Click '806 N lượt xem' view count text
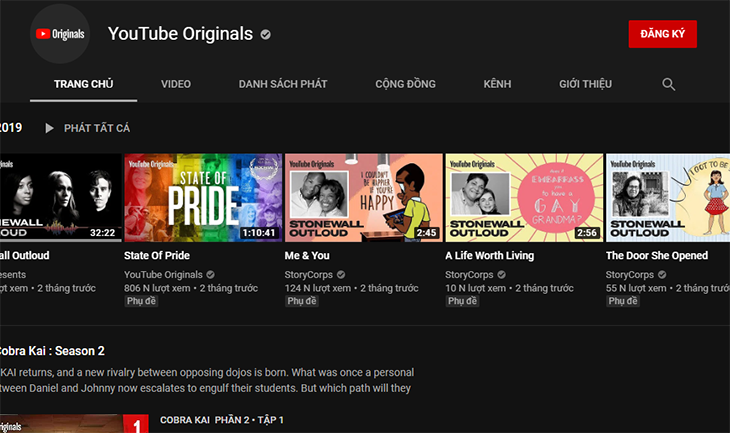Image resolution: width=730 pixels, height=433 pixels. coord(157,288)
